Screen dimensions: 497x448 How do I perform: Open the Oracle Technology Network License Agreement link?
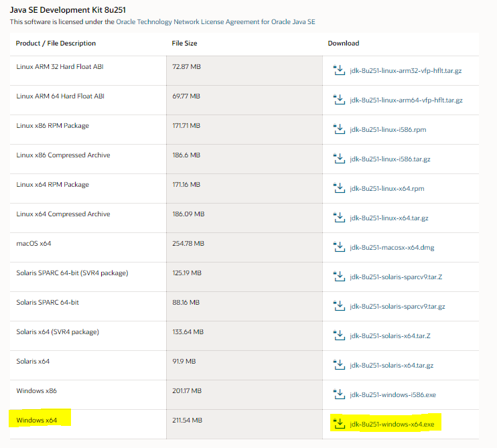(x=216, y=22)
